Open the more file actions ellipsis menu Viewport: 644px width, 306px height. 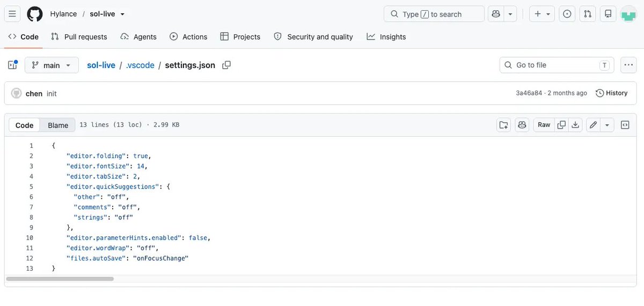[628, 65]
